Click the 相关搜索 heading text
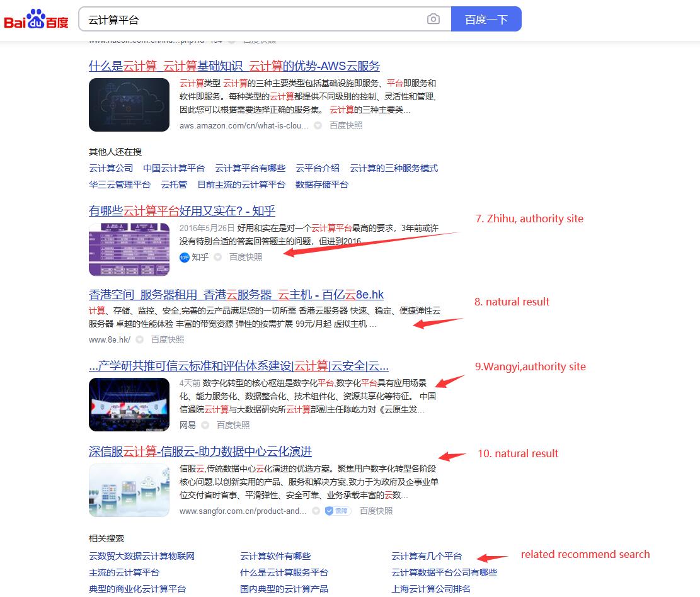700x597 pixels. pyautogui.click(x=106, y=538)
